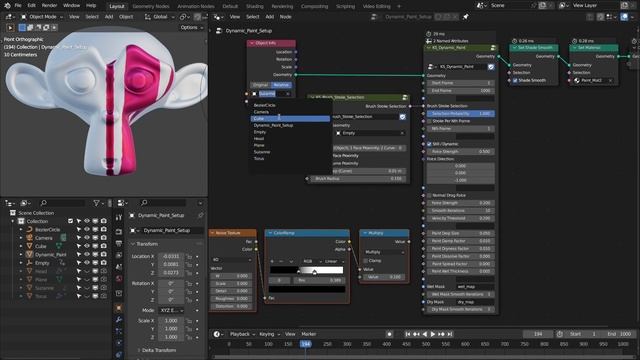Open Modifiers properties wrench tab
The height and width of the screenshot is (360, 640).
tap(119, 320)
